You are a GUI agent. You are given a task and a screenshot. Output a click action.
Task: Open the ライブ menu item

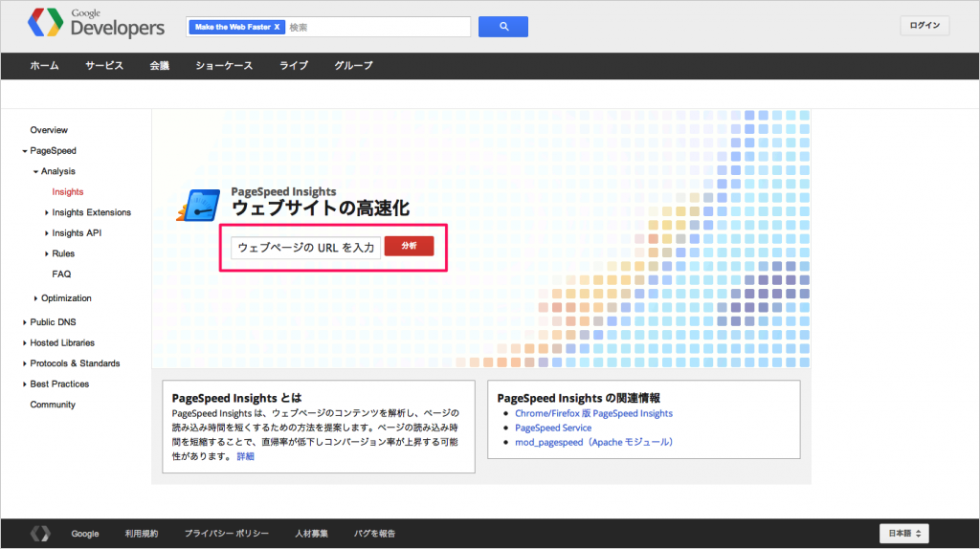pos(294,66)
